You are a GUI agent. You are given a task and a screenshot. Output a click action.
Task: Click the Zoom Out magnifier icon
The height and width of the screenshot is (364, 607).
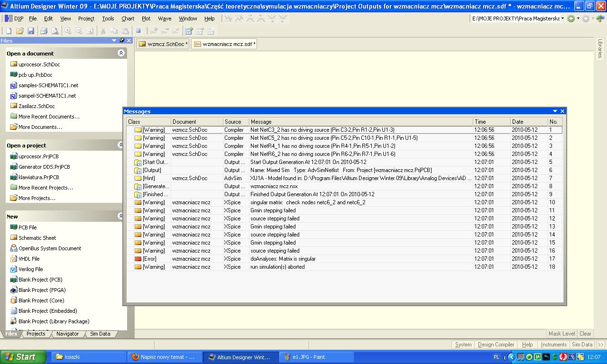pos(79,31)
